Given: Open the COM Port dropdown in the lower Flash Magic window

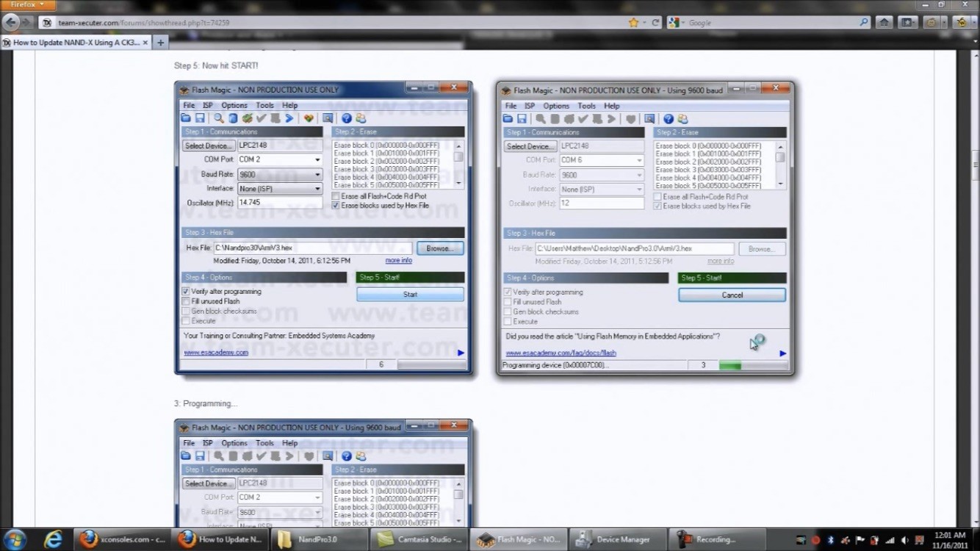Looking at the screenshot, I should (x=280, y=497).
